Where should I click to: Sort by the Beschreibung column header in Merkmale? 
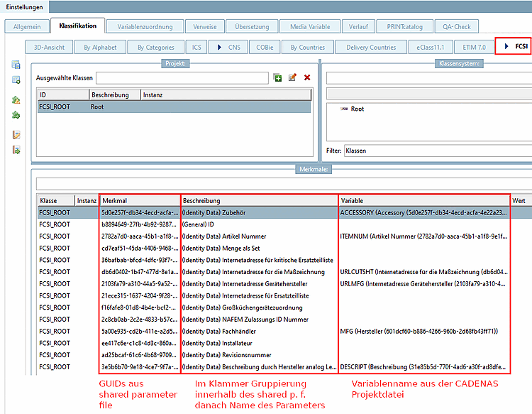pyautogui.click(x=259, y=201)
